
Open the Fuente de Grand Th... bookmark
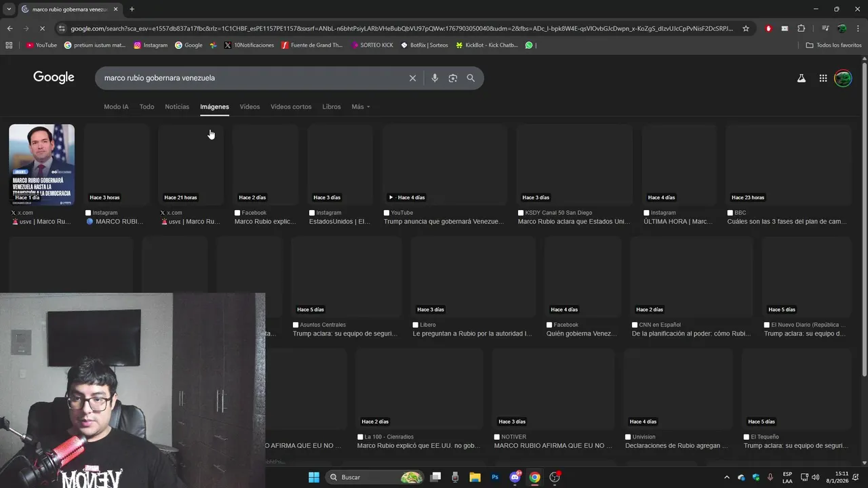tap(312, 45)
